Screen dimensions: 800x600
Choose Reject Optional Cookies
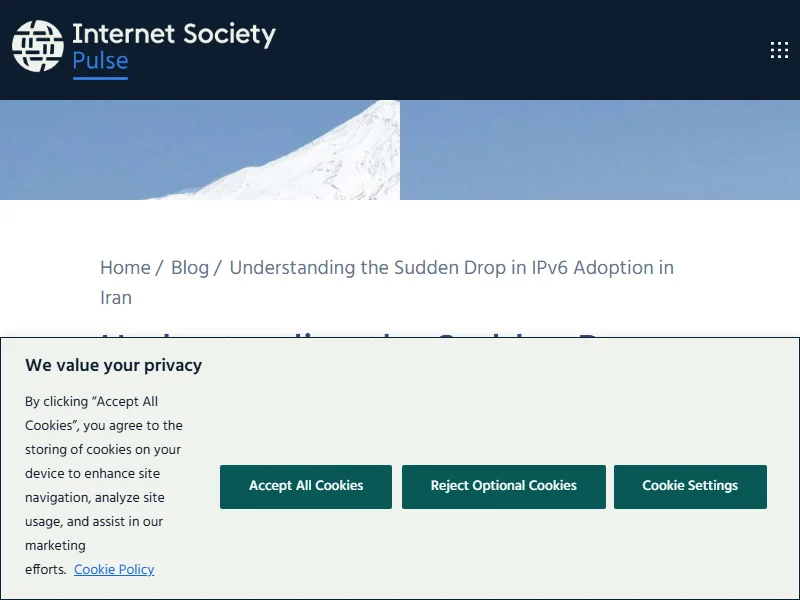click(x=504, y=486)
